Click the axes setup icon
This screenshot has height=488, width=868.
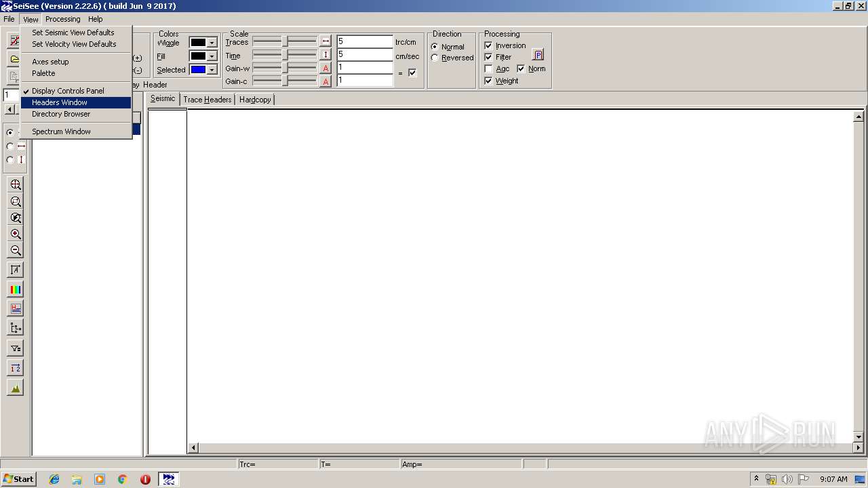(x=15, y=270)
